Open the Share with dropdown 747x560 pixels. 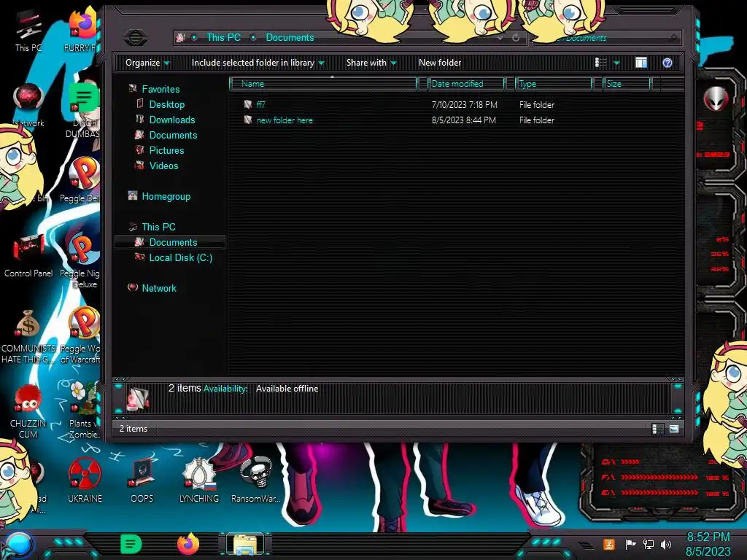(371, 63)
